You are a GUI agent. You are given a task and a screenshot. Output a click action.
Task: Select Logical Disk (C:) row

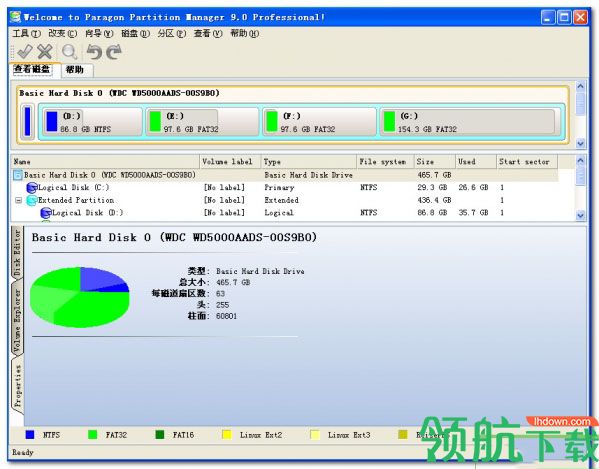pyautogui.click(x=285, y=188)
